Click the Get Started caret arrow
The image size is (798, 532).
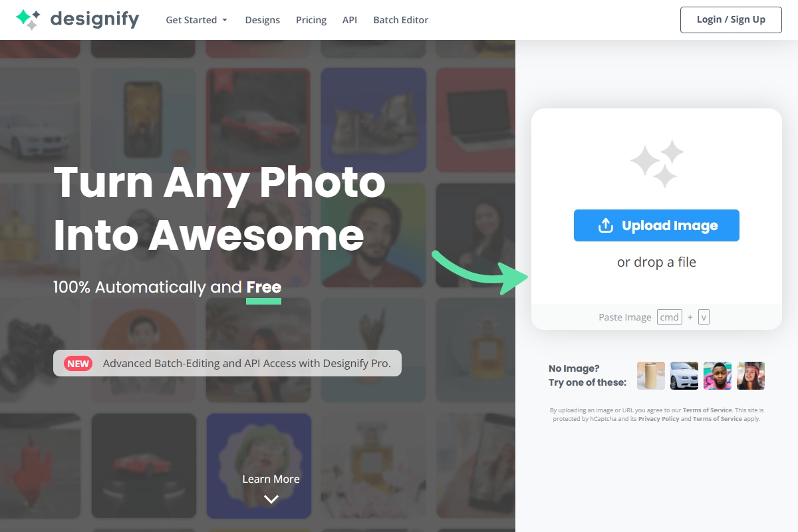225,20
